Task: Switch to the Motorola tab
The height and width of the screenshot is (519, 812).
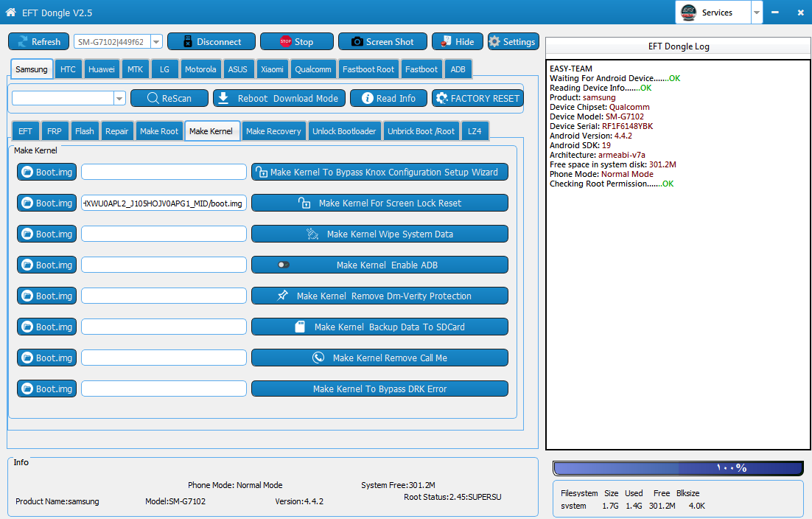Action: pyautogui.click(x=200, y=69)
